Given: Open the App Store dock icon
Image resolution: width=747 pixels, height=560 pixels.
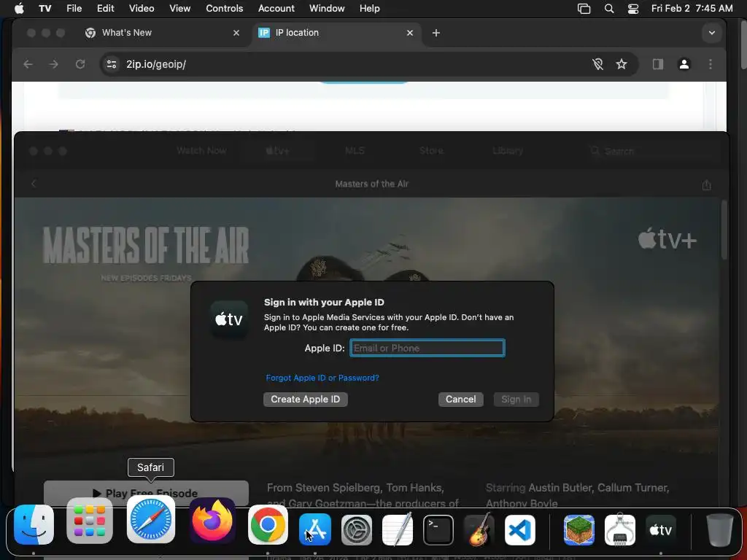Looking at the screenshot, I should tap(315, 529).
